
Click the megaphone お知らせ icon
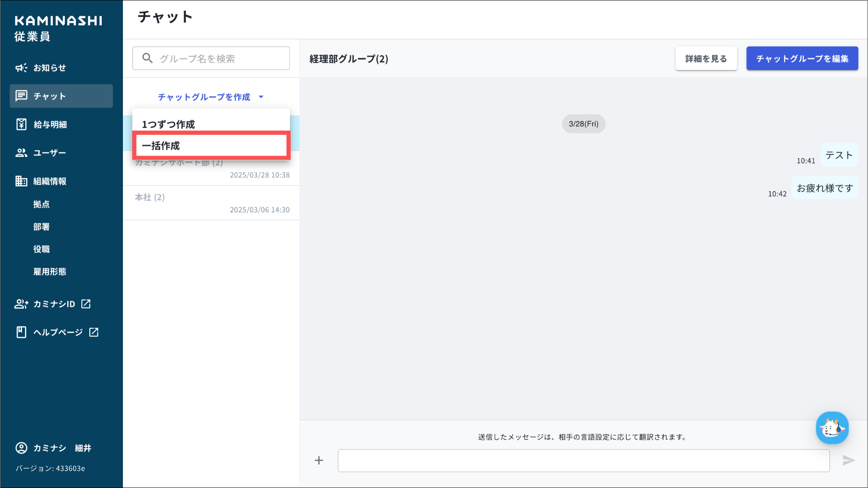click(21, 68)
